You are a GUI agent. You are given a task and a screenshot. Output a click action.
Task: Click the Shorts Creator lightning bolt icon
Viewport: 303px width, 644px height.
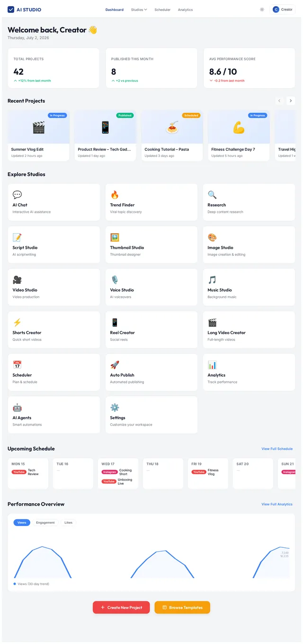tap(17, 322)
